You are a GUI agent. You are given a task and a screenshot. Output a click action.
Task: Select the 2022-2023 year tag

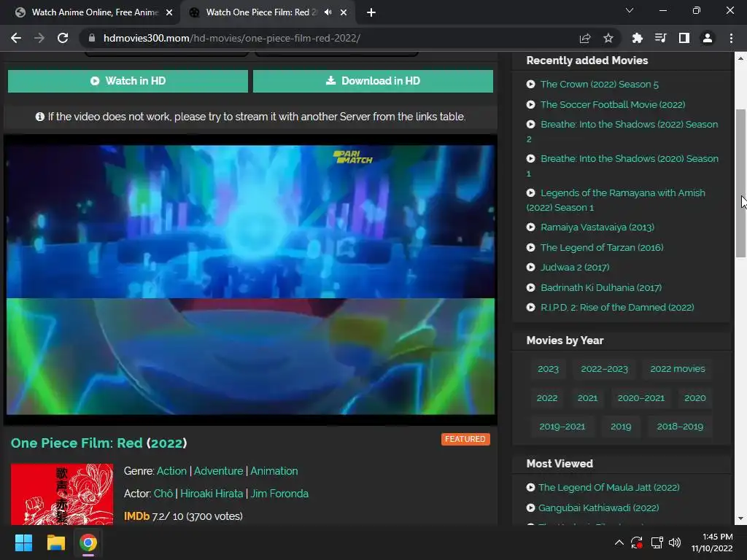(x=604, y=369)
